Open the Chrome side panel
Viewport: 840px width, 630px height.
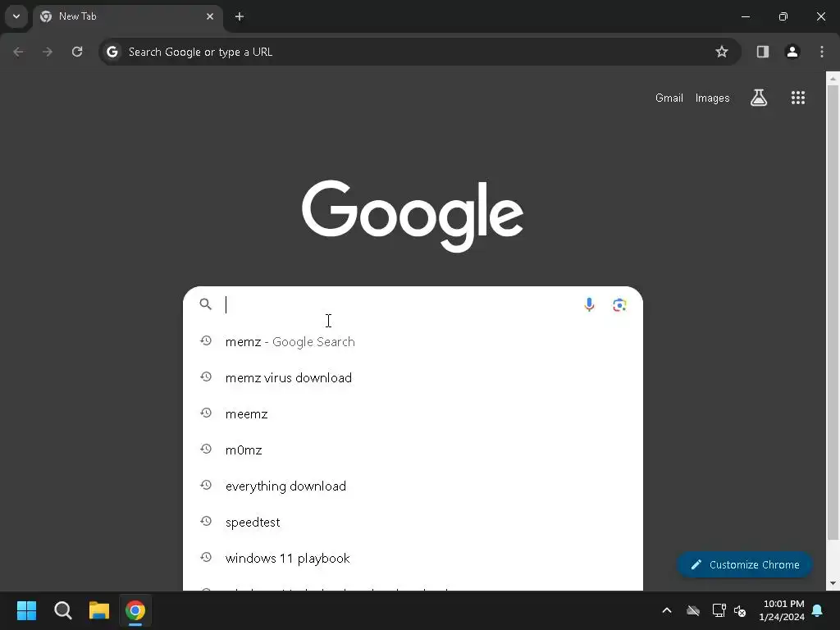coord(762,52)
